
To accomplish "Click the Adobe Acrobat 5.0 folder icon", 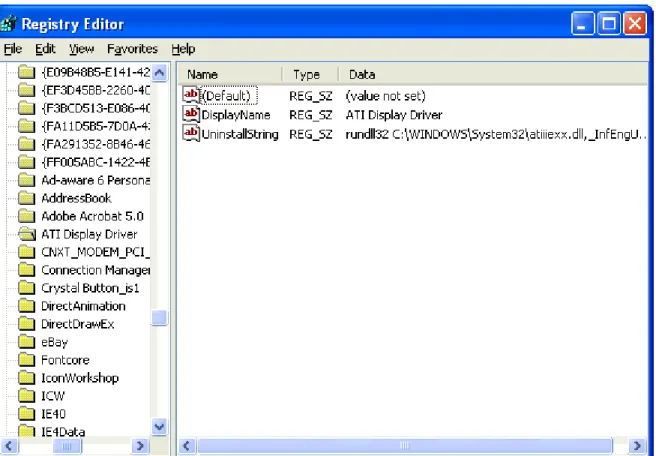I will click(27, 216).
